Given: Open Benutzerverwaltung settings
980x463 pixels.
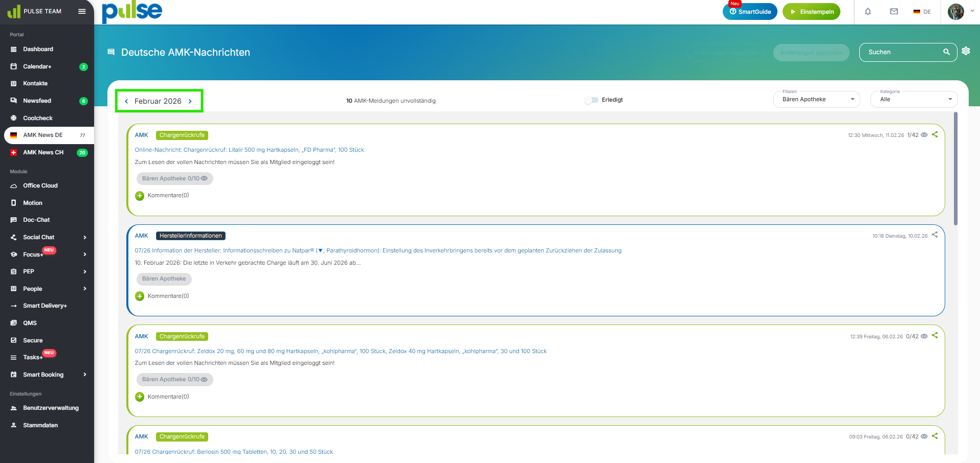Looking at the screenshot, I should coord(47,408).
